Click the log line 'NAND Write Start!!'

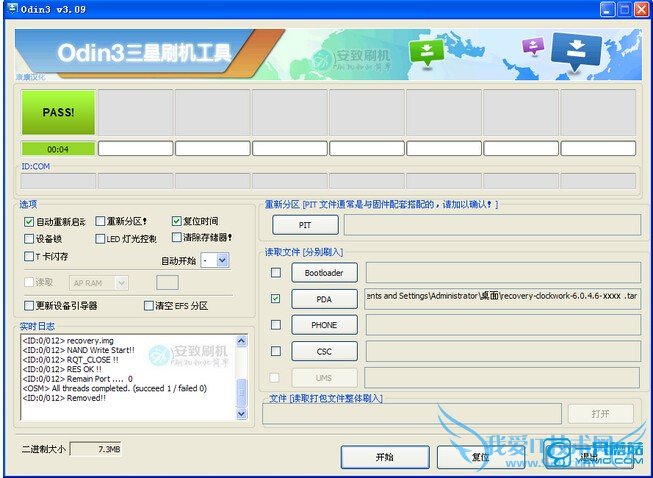[x=78, y=350]
